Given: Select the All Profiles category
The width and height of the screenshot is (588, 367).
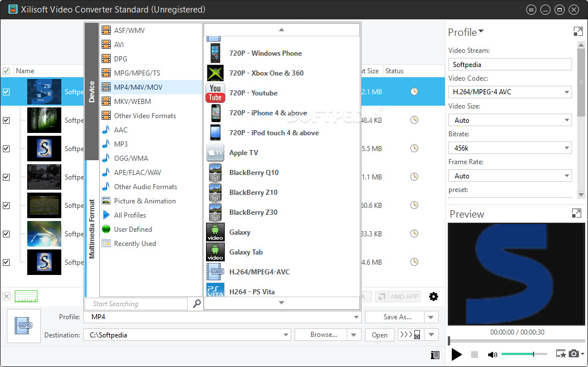Looking at the screenshot, I should pyautogui.click(x=151, y=215).
